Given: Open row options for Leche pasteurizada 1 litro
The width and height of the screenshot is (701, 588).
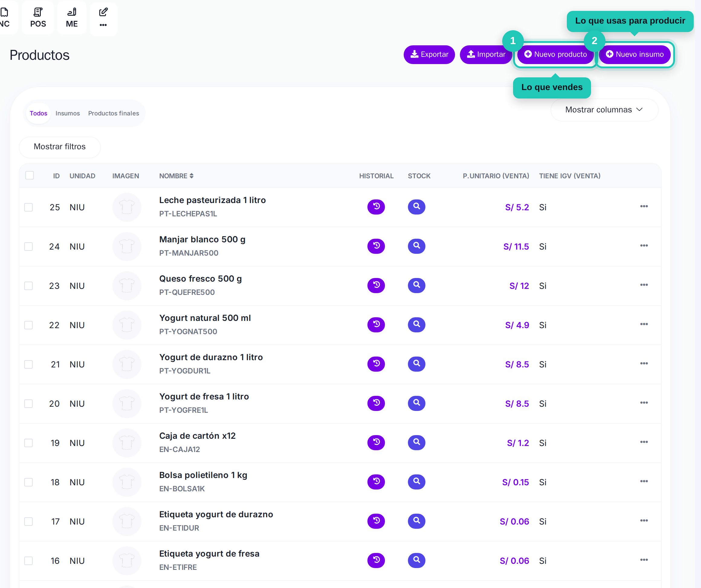Looking at the screenshot, I should coord(644,207).
